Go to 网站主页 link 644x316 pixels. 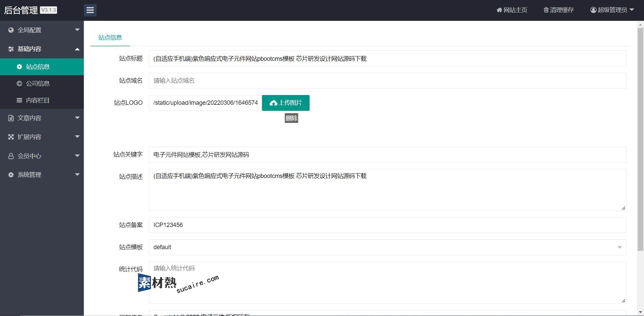pos(512,10)
